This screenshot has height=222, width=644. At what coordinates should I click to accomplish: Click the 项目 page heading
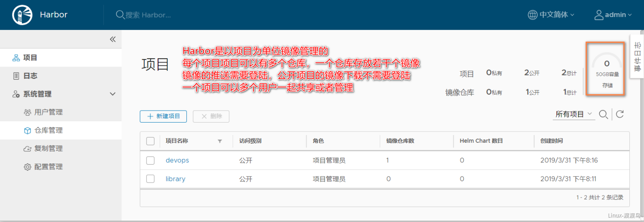(155, 64)
